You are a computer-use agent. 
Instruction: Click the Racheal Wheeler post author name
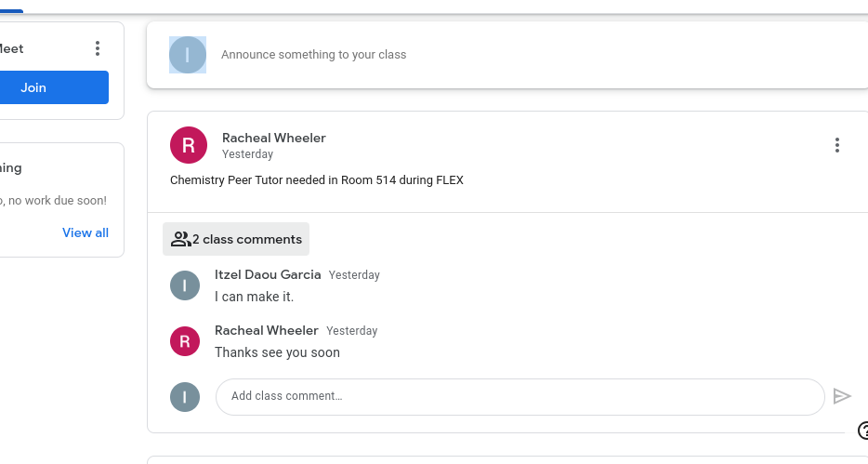pyautogui.click(x=274, y=138)
